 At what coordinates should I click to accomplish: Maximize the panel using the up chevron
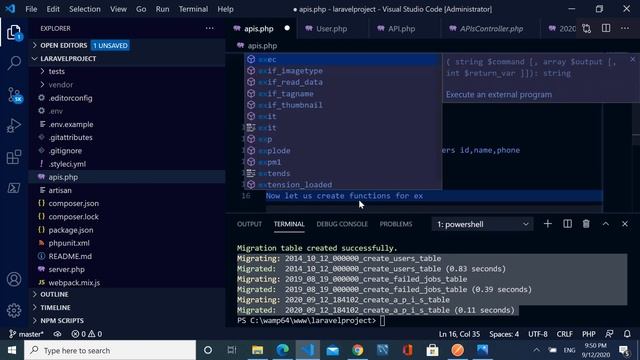[606, 224]
